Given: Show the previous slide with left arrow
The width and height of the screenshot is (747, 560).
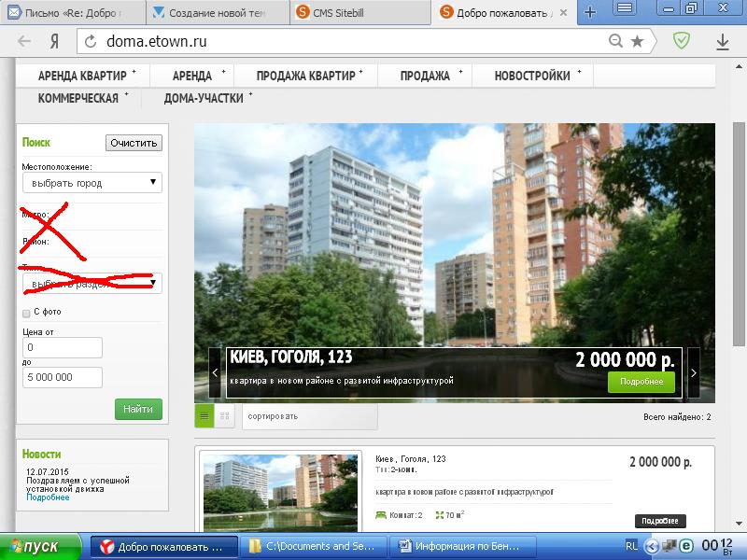Looking at the screenshot, I should pyautogui.click(x=215, y=372).
